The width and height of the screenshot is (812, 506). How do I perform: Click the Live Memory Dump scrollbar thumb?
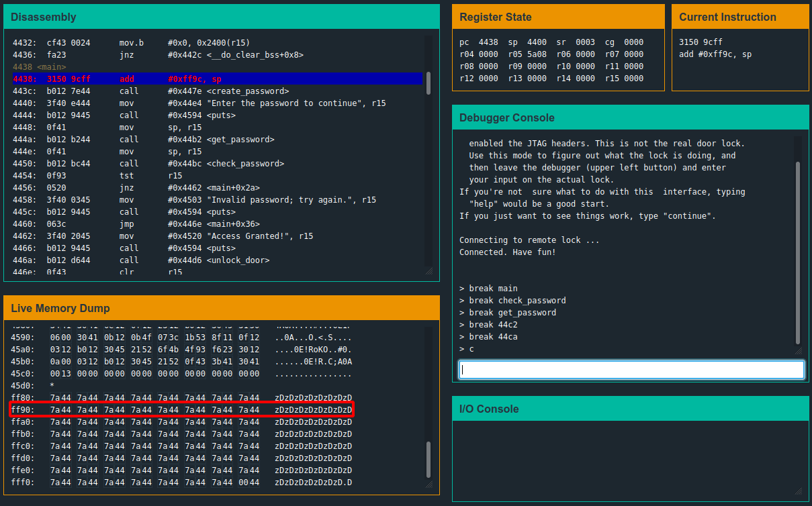pos(428,459)
